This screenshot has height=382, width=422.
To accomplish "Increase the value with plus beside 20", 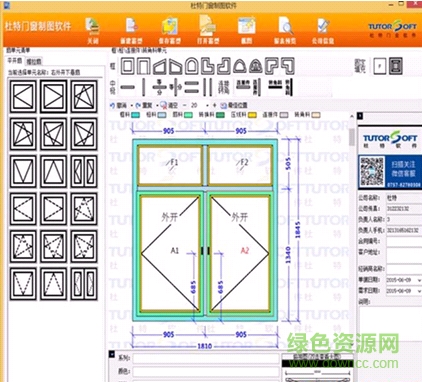I will (214, 105).
